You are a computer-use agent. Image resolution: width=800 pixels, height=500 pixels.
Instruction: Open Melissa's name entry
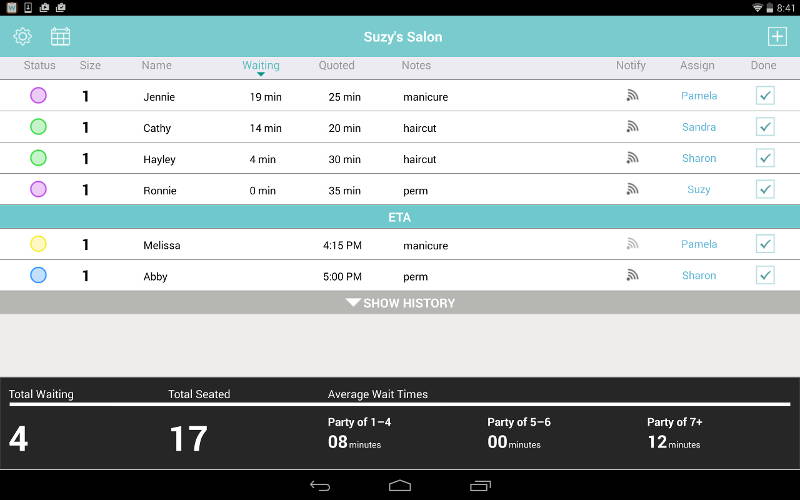(162, 245)
